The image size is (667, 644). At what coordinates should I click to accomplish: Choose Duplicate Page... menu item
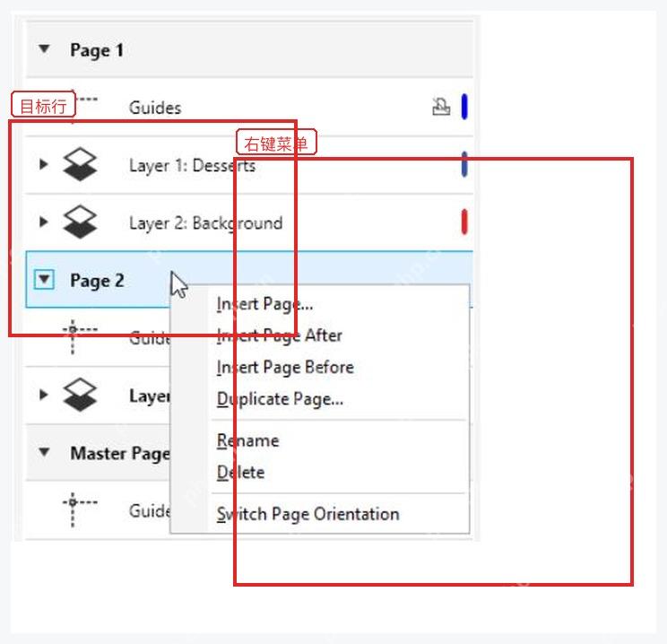coord(319,399)
